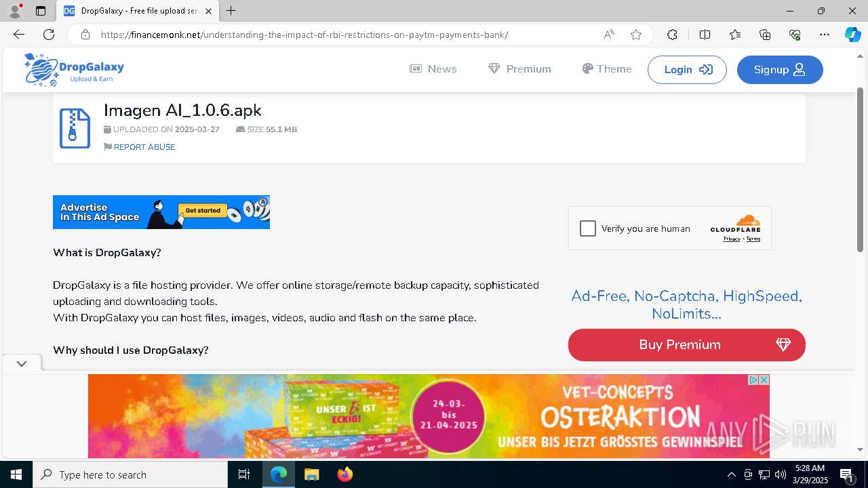Image resolution: width=868 pixels, height=488 pixels.
Task: Open the News menu item
Action: [433, 69]
